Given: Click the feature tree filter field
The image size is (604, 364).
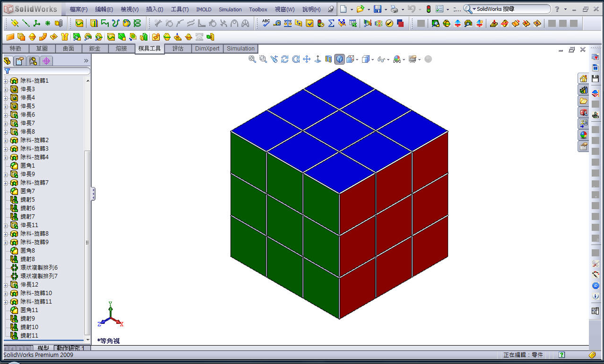Looking at the screenshot, I should [47, 71].
